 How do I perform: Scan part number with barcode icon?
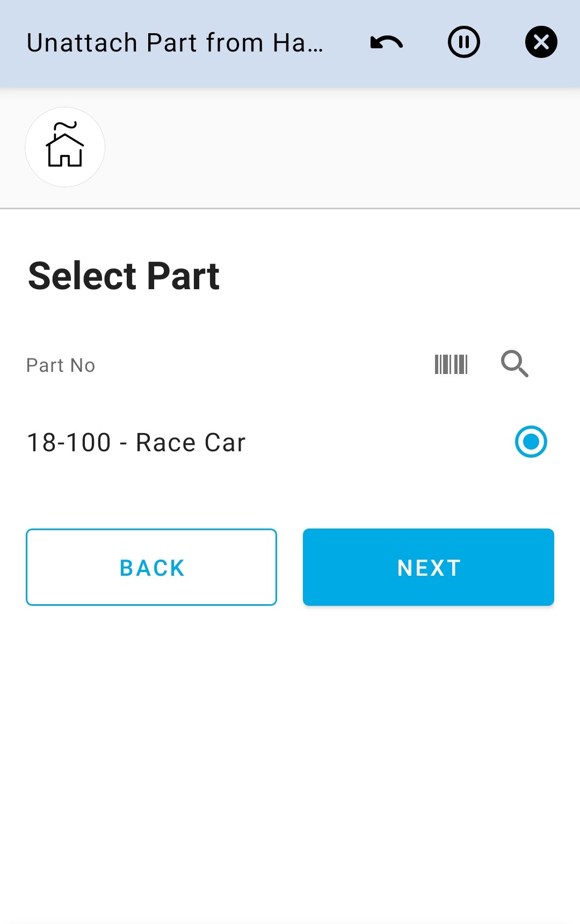(x=451, y=364)
